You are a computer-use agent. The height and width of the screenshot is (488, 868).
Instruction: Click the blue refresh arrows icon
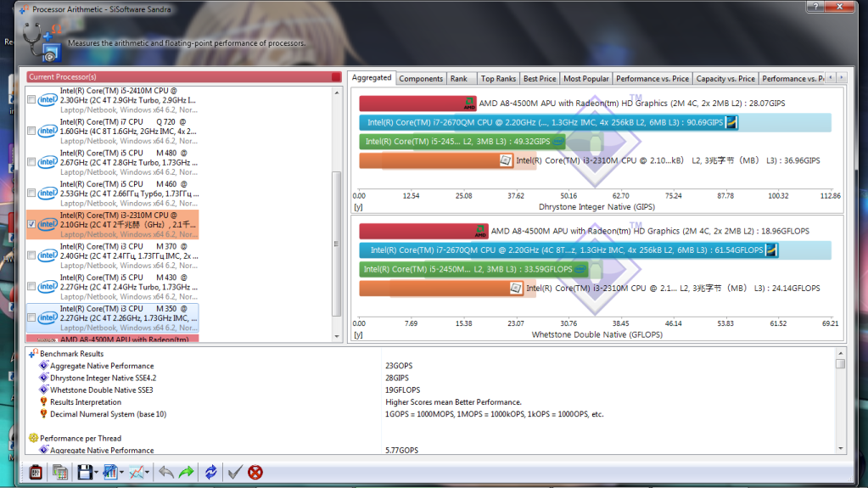tap(211, 473)
